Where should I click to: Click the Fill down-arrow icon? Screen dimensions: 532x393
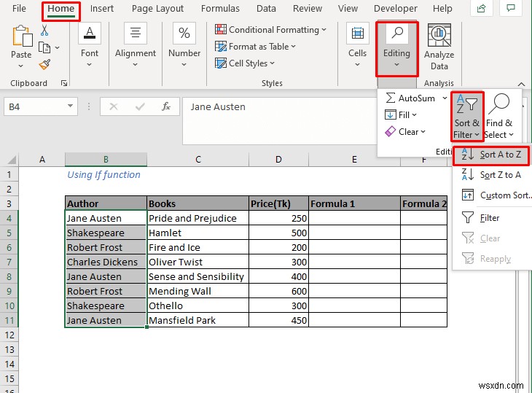click(391, 114)
